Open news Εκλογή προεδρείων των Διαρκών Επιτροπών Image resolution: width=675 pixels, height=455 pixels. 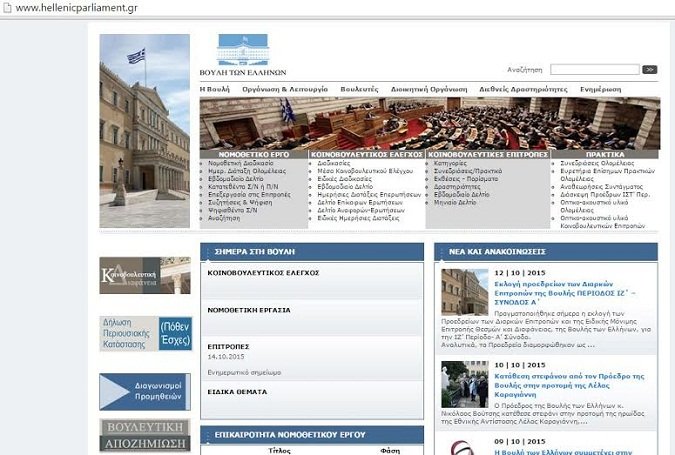pos(565,293)
